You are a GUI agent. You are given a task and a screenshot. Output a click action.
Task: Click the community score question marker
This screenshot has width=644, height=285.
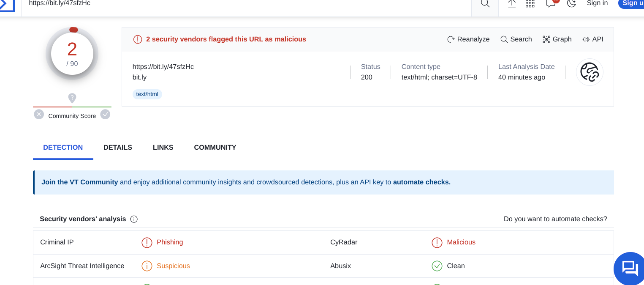(x=72, y=98)
